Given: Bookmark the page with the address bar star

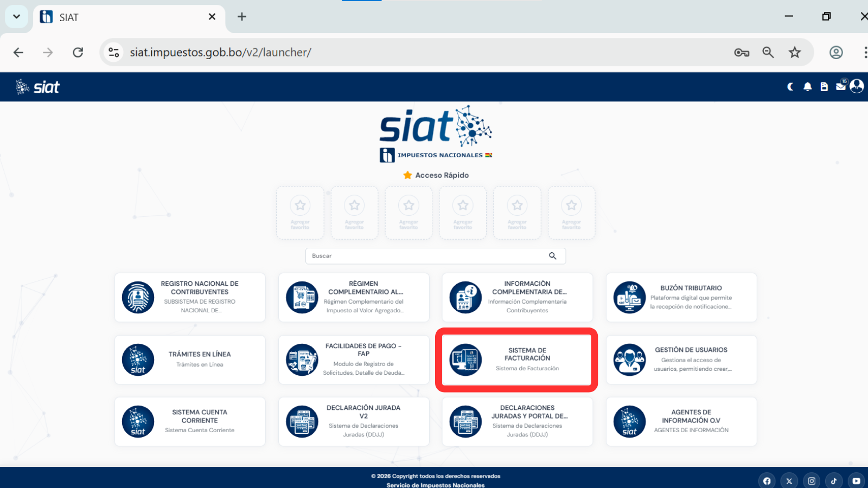Looking at the screenshot, I should 795,52.
